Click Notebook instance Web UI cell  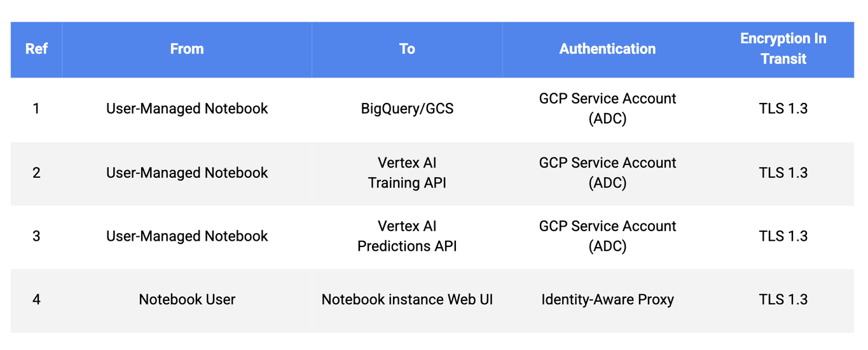[x=407, y=300]
